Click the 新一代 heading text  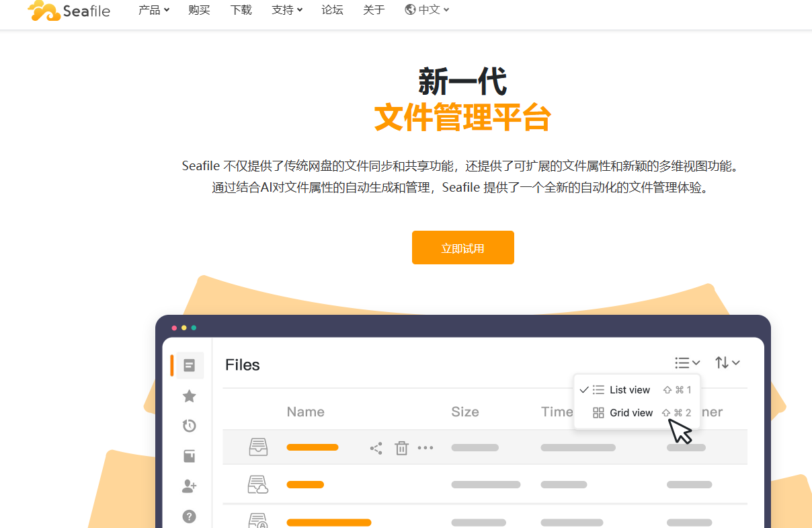(x=462, y=81)
